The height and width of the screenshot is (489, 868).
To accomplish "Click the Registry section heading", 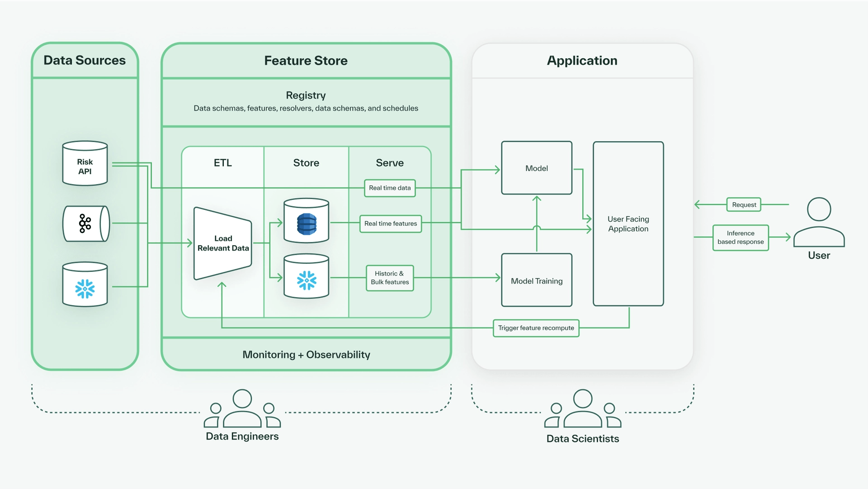I will point(306,95).
